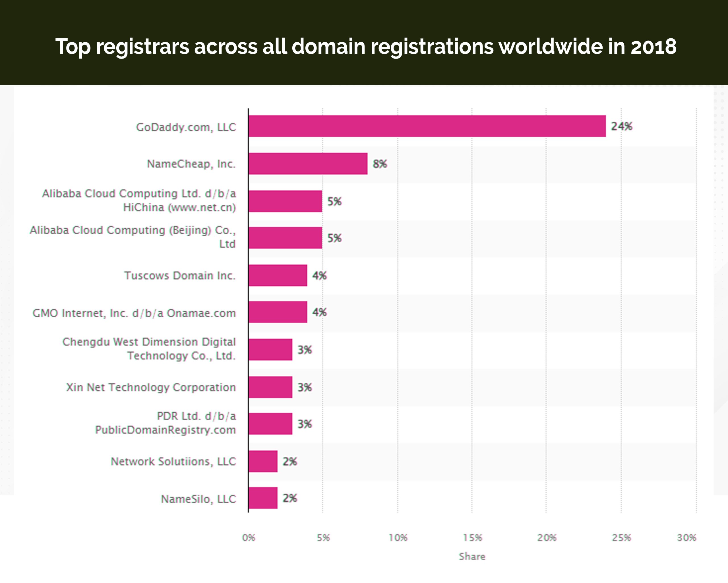Click the PDR Ltd. PublicDomainRegistry.com label
The height and width of the screenshot is (583, 728).
tap(166, 423)
